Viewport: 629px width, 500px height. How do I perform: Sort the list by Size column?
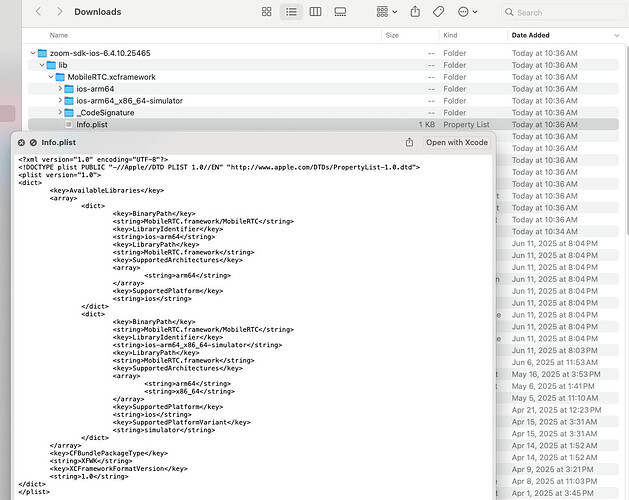click(392, 35)
